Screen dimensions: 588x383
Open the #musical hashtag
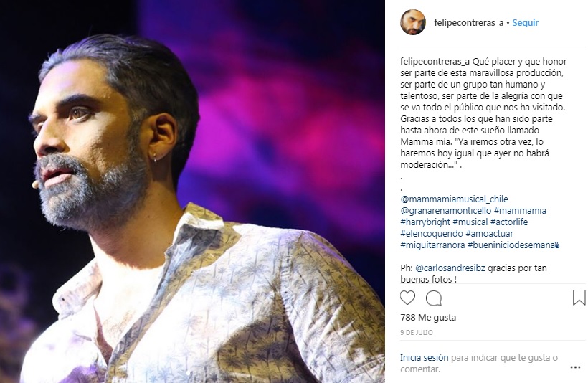coord(470,222)
